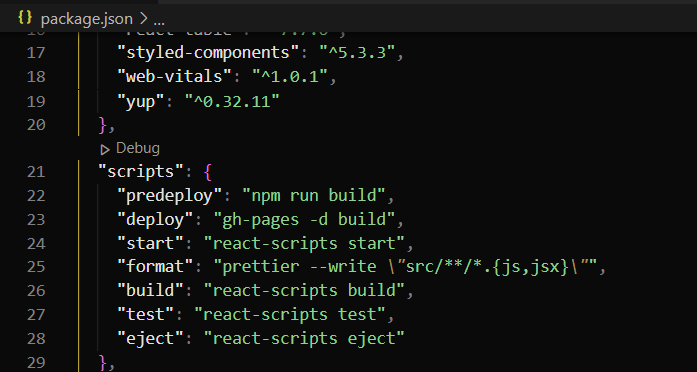Click the "yup" key on line 19
The image size is (697, 372).
pyautogui.click(x=140, y=101)
